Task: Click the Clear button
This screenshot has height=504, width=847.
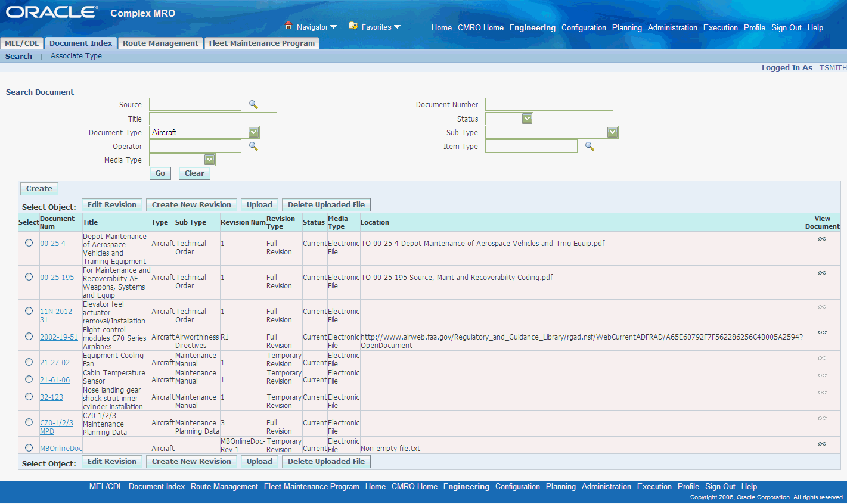Action: 194,173
